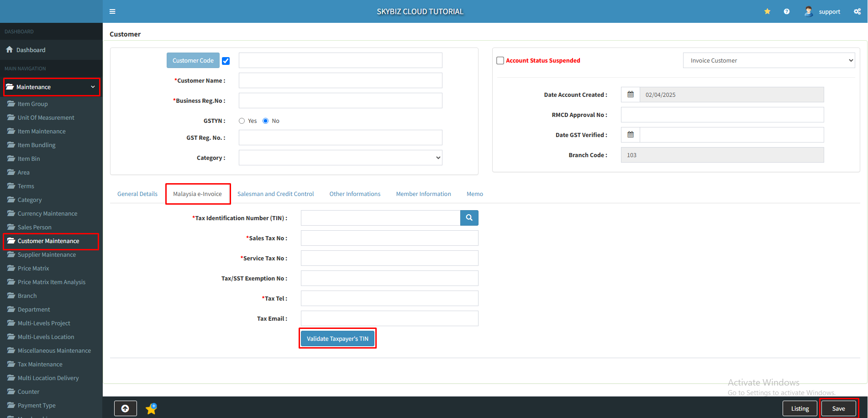868x418 pixels.
Task: Click the Validate Taxpayer's TIN button
Action: coord(337,339)
